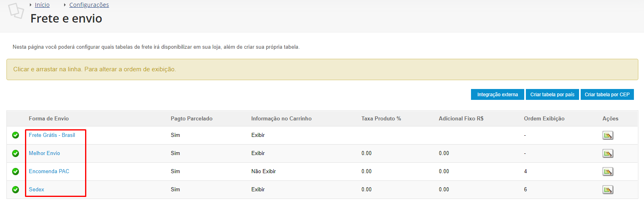Click edit icon for Sedex row
Viewport: 644px width, 209px height.
[x=608, y=190]
